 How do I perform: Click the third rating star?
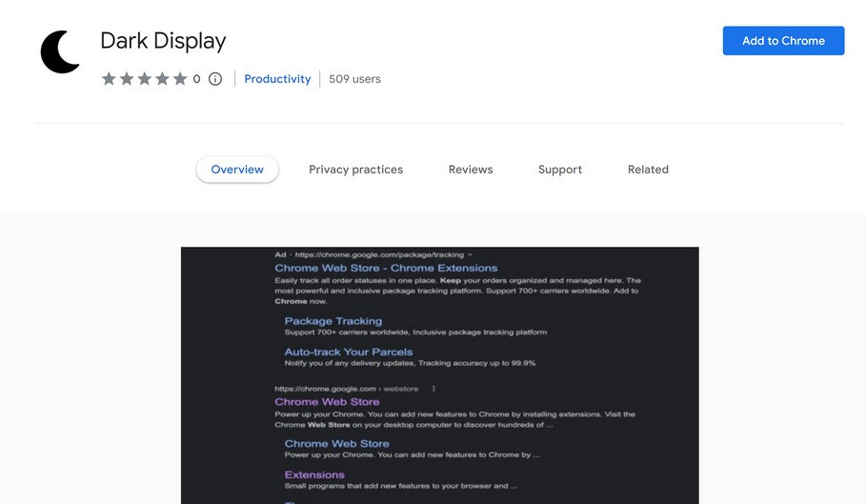[x=145, y=79]
